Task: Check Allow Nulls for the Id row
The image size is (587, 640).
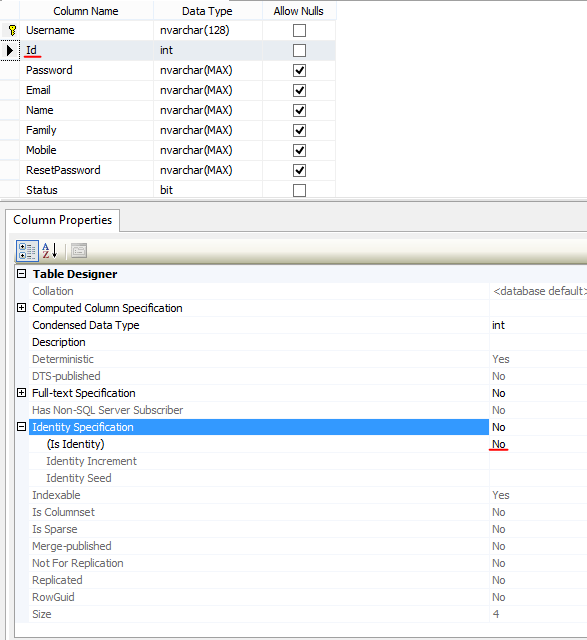Action: click(x=299, y=51)
